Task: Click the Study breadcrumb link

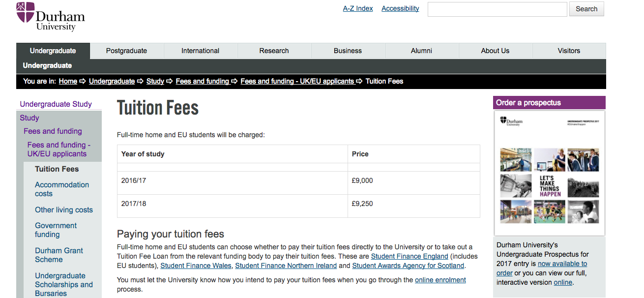Action: pos(155,81)
